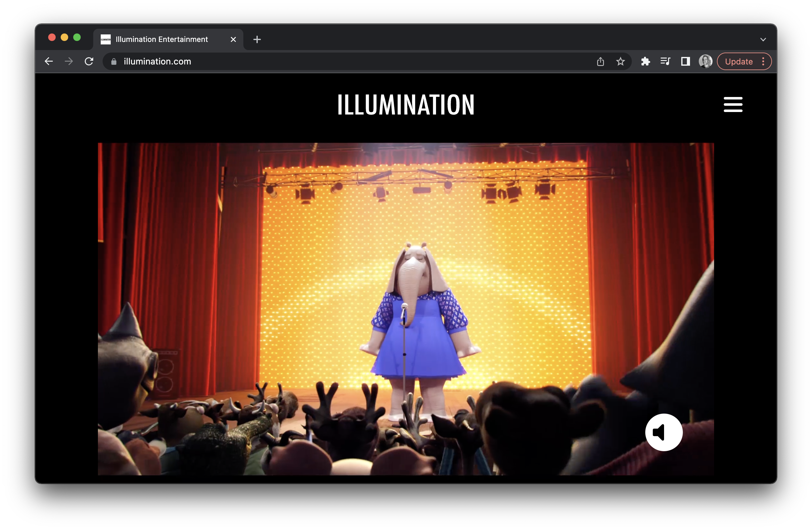Toggle the browser side panel
The image size is (812, 530).
(685, 61)
